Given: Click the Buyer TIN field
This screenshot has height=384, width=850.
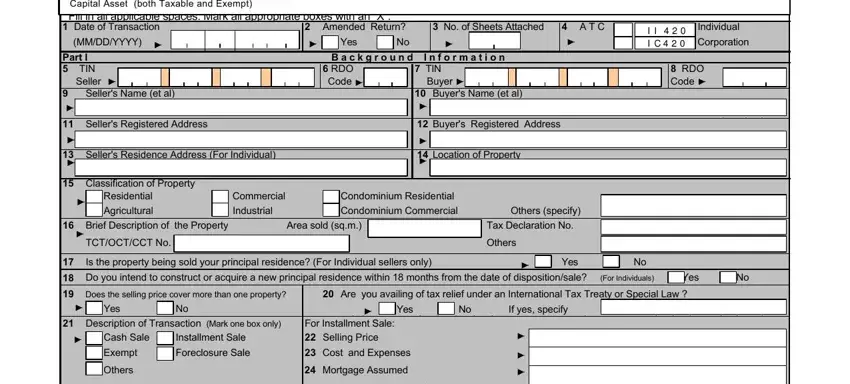Looking at the screenshot, I should point(563,78).
